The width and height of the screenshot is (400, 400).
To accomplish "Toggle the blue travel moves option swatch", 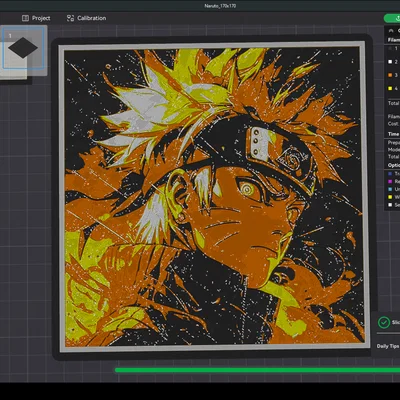I will pos(390,174).
